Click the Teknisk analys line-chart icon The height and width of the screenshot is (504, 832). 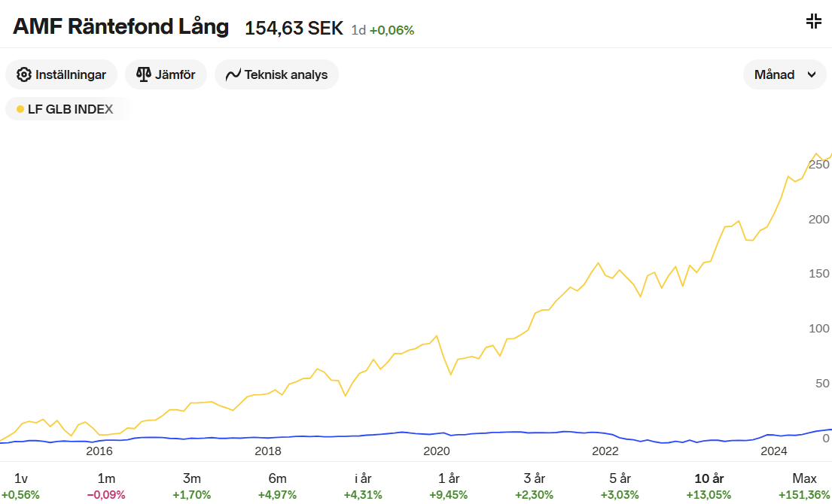[233, 74]
